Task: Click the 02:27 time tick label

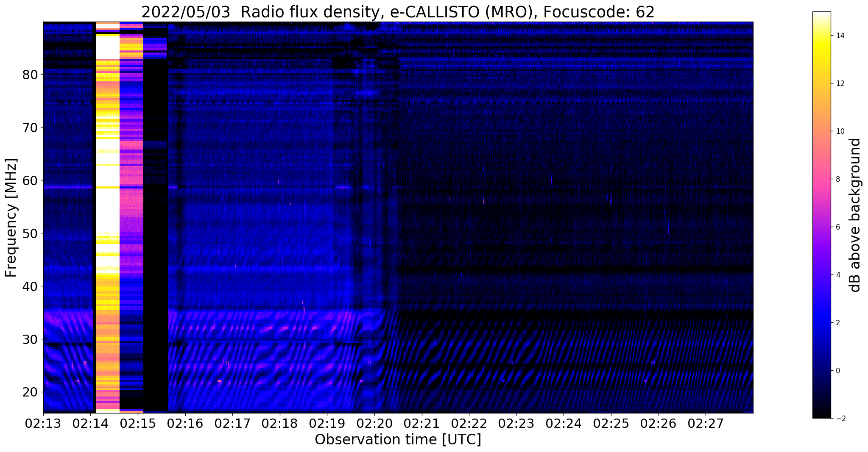Action: (x=706, y=423)
